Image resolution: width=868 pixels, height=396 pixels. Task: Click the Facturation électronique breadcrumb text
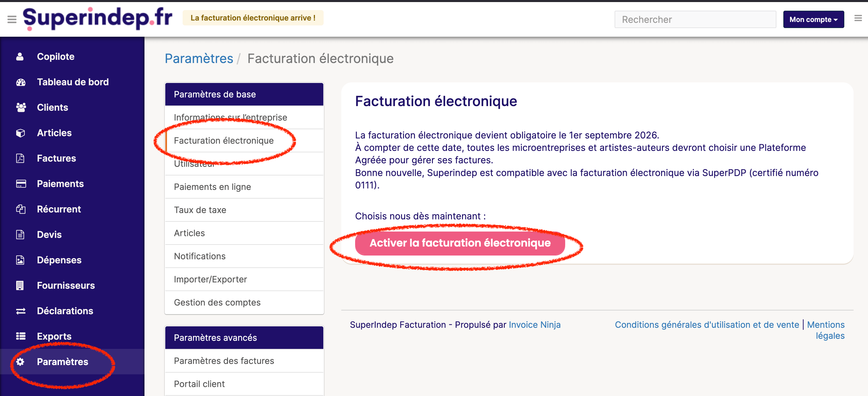point(320,59)
